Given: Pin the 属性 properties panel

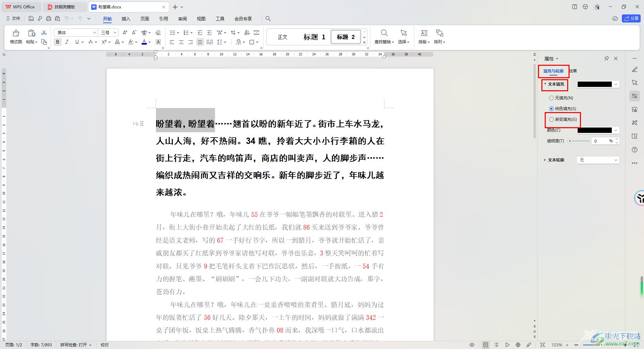Looking at the screenshot, I should coord(606,58).
